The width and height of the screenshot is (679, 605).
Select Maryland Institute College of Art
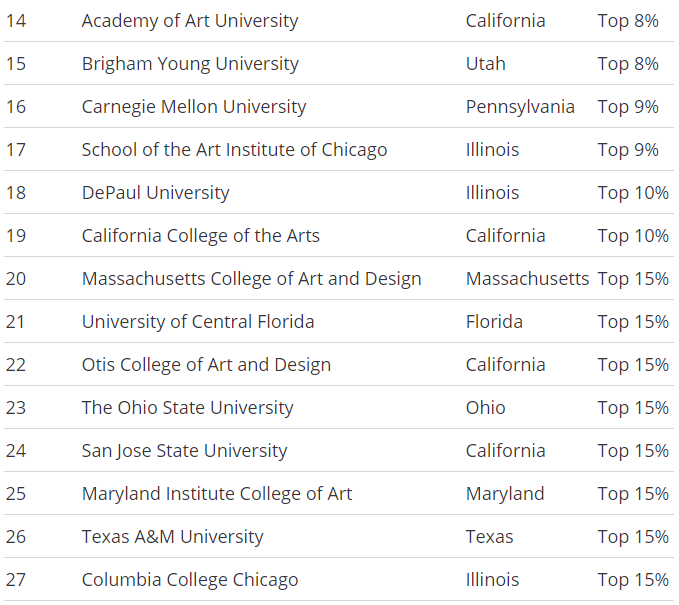[x=217, y=494]
